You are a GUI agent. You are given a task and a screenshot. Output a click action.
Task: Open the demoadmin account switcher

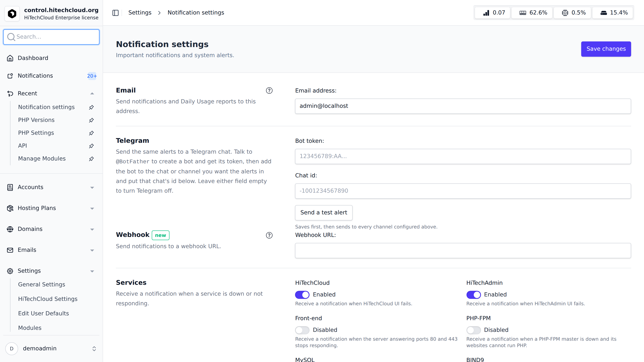point(94,349)
